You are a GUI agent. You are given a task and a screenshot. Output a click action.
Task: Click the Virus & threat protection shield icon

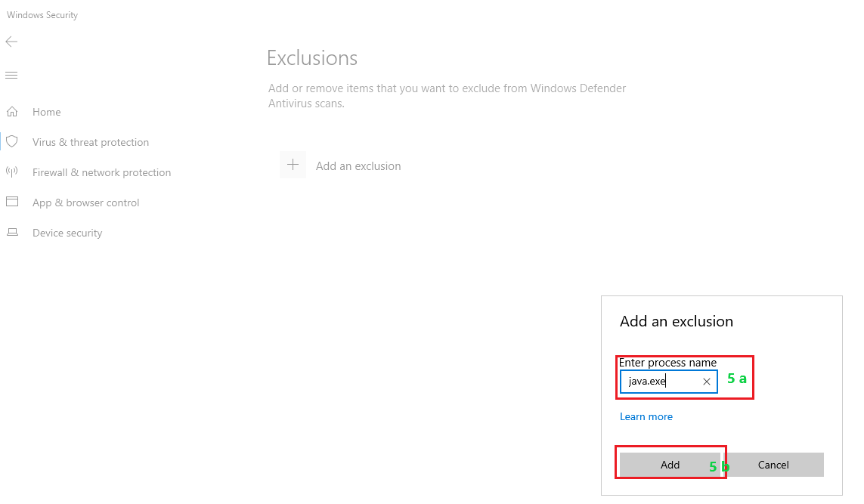12,141
